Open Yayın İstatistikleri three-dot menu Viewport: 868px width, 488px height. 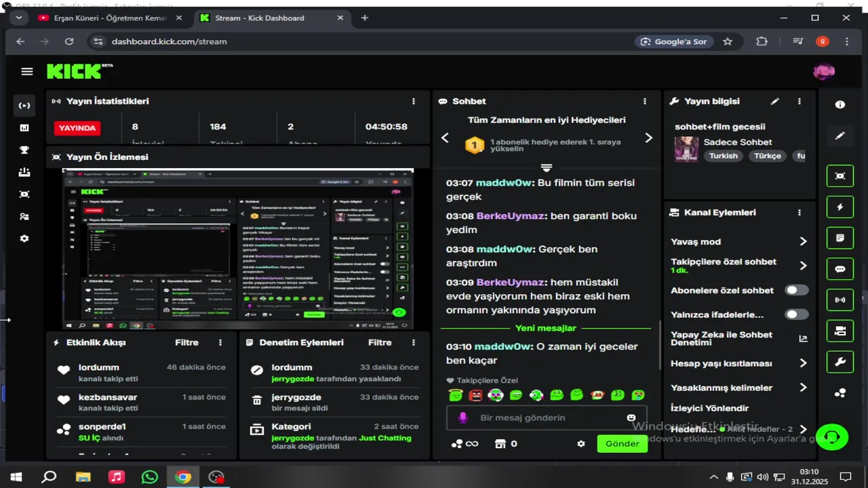414,101
